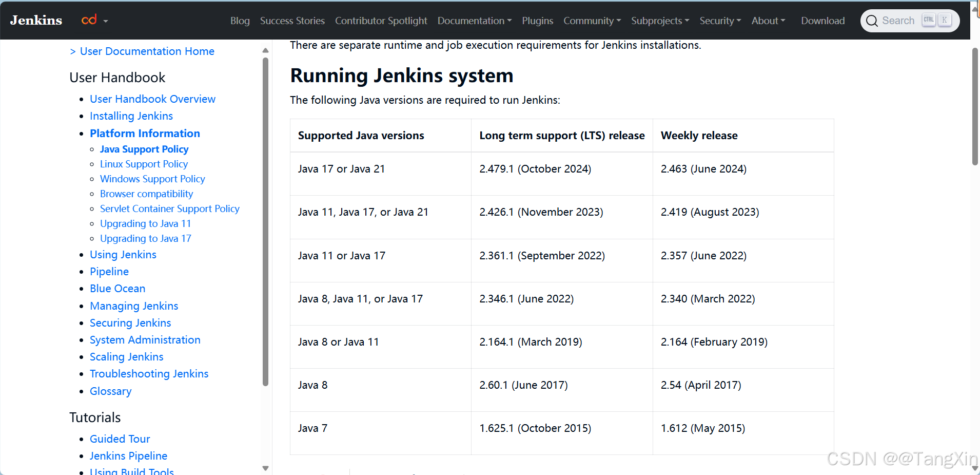Viewport: 980px width, 475px height.
Task: Open the Guided Tour tutorial
Action: pyautogui.click(x=120, y=439)
